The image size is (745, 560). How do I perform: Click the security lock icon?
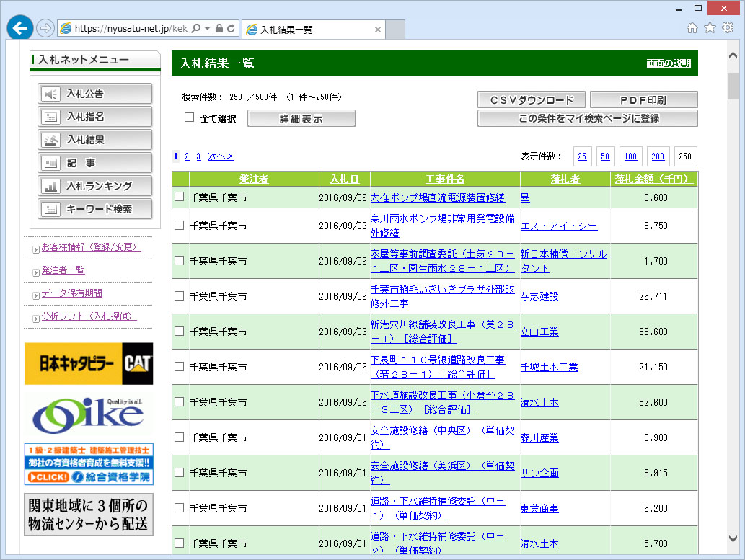tap(219, 29)
